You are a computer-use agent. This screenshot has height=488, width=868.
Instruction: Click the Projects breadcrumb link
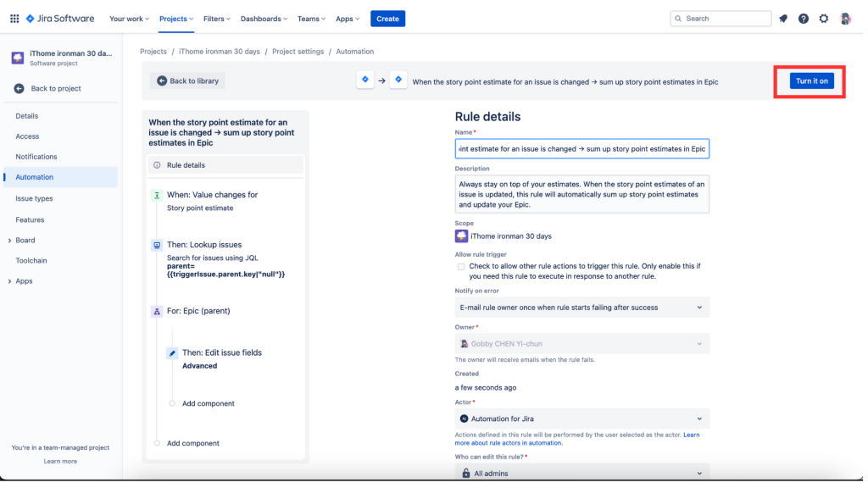(153, 52)
